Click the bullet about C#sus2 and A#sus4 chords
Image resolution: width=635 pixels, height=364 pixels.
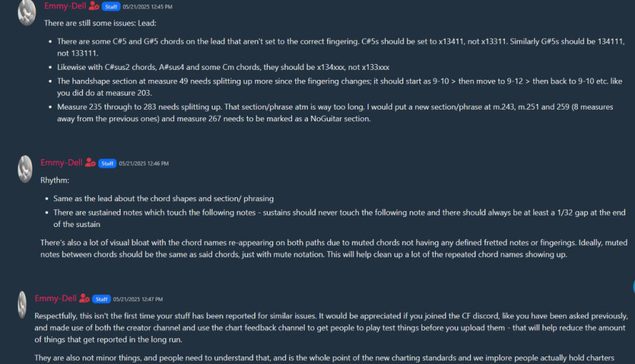point(223,67)
